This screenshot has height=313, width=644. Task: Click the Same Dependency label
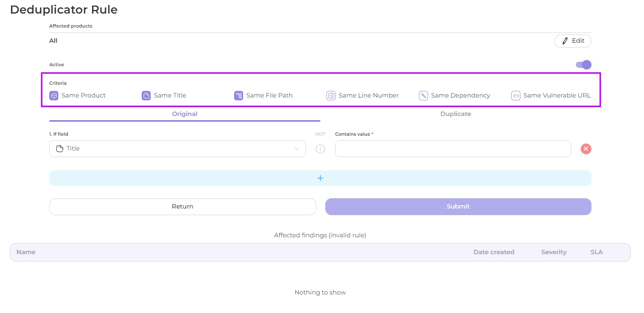(x=460, y=95)
